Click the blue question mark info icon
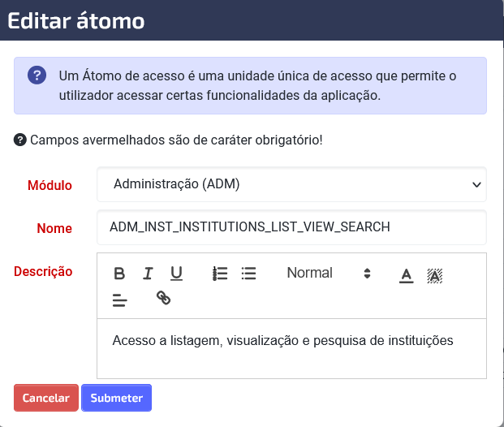Screen dimensions: 504x427 tap(37, 75)
